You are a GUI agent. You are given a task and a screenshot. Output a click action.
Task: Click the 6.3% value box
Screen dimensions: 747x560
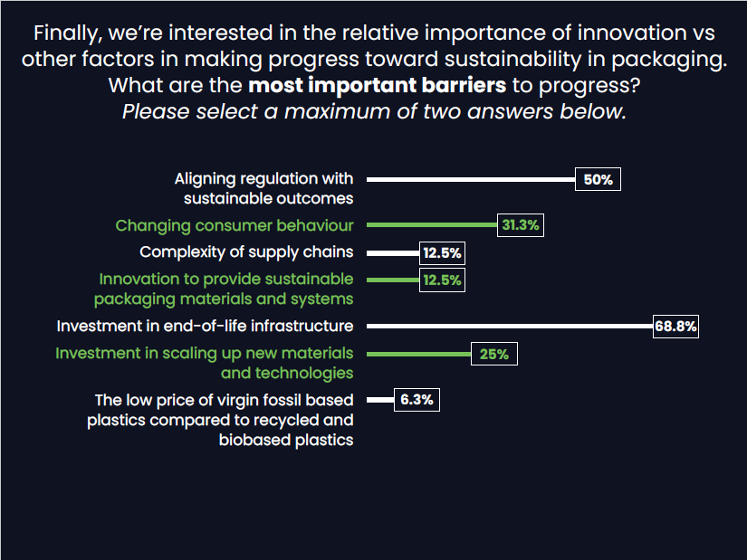(417, 400)
